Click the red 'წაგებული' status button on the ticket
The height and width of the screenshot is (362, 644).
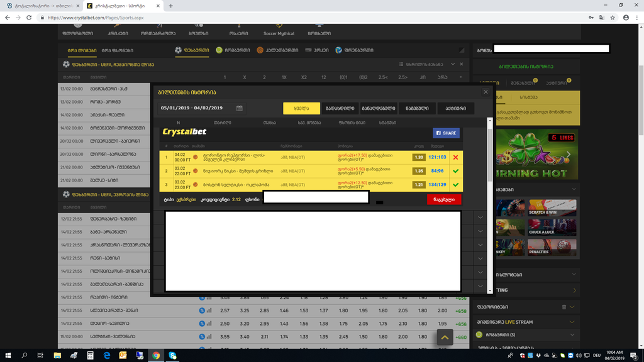coord(444,199)
